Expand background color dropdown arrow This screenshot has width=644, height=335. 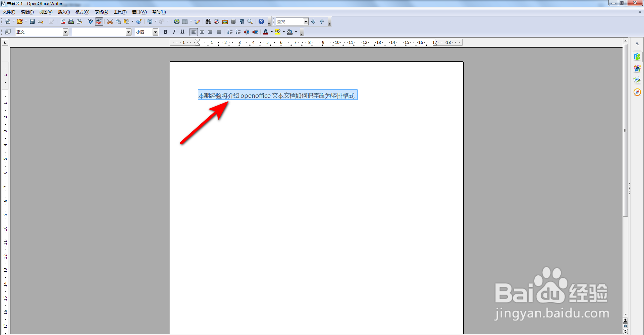pos(296,32)
